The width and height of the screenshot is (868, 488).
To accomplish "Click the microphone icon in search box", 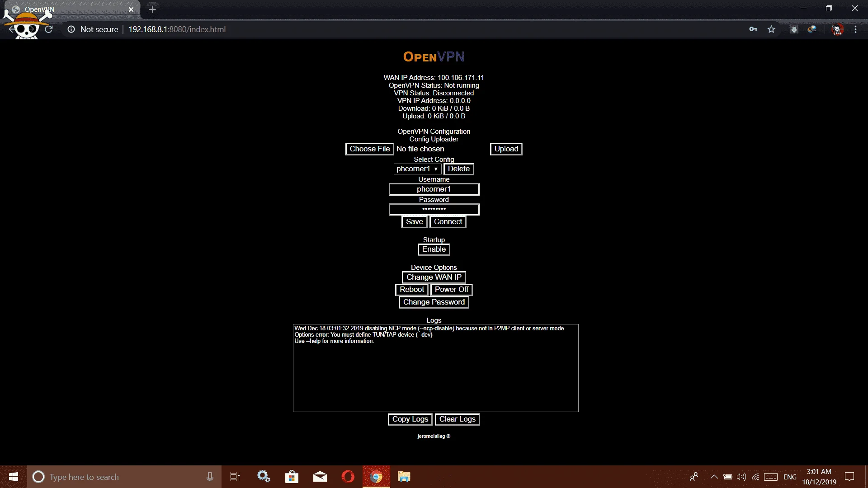I will coord(210,477).
